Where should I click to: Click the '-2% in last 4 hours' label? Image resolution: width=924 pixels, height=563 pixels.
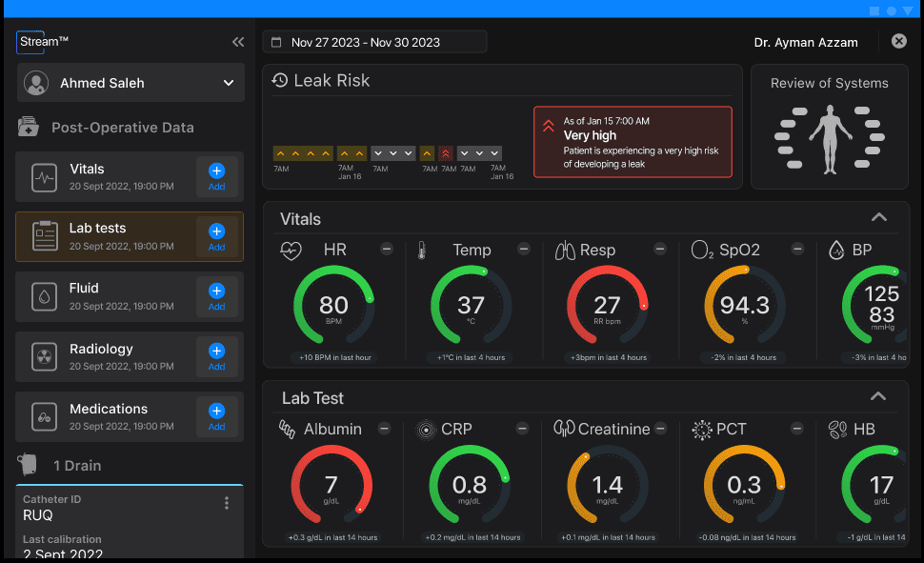[744, 357]
